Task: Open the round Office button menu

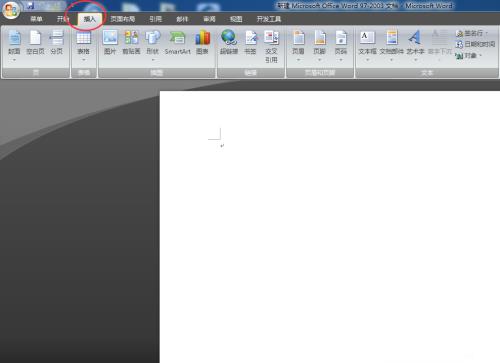Action: point(11,10)
